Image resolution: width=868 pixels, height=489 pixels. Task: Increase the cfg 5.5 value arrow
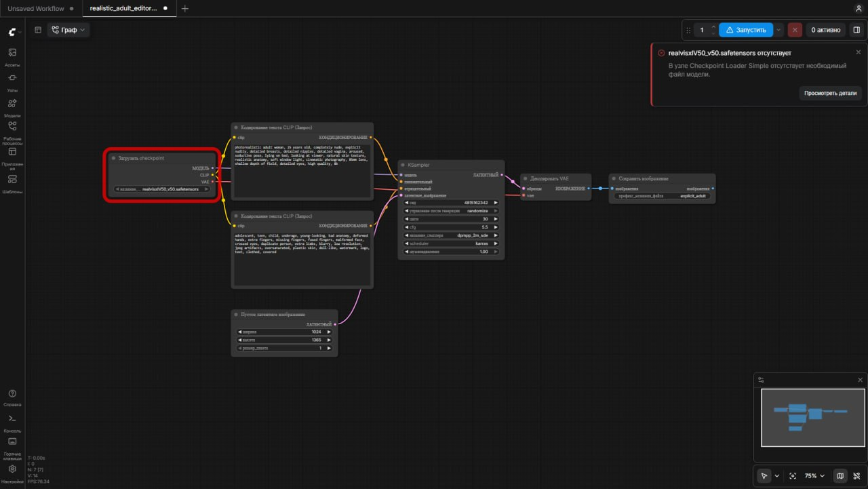[495, 227]
